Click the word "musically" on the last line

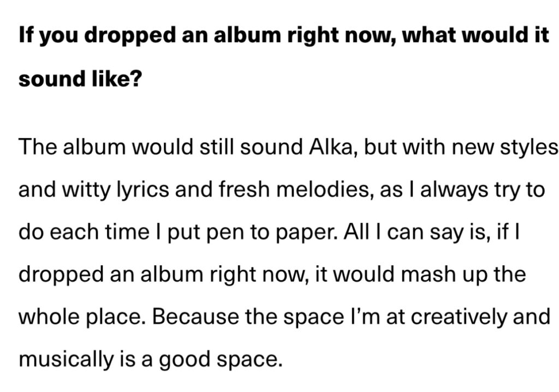tap(66, 359)
